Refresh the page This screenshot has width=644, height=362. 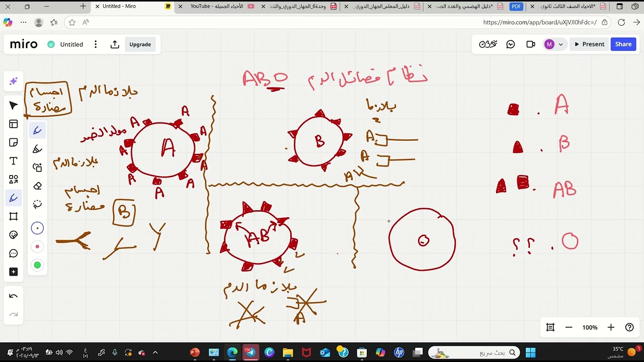tap(621, 22)
